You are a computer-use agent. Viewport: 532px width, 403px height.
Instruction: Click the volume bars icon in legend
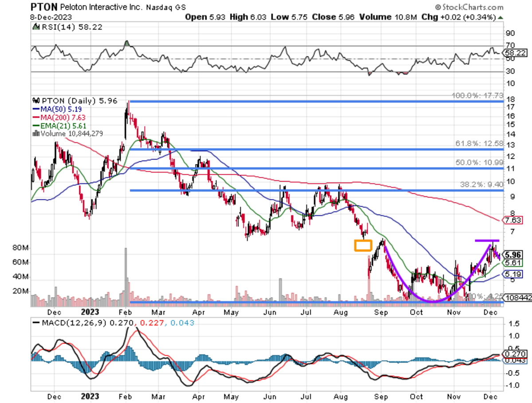[x=34, y=133]
